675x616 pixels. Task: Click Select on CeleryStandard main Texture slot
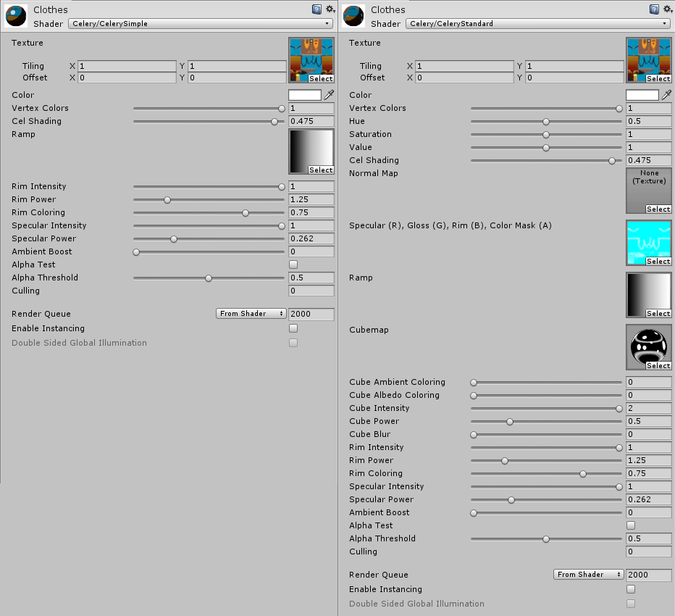(658, 78)
